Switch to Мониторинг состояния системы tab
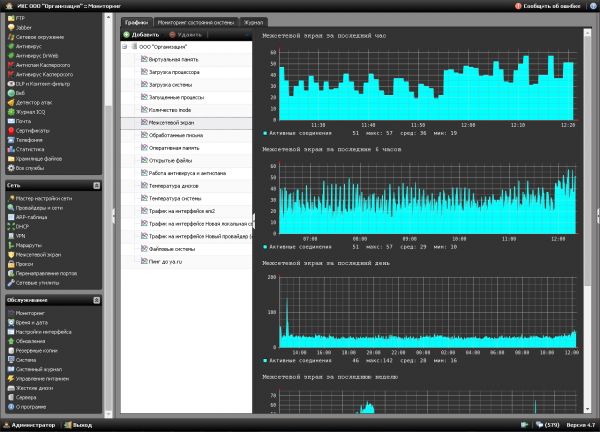 [198, 21]
